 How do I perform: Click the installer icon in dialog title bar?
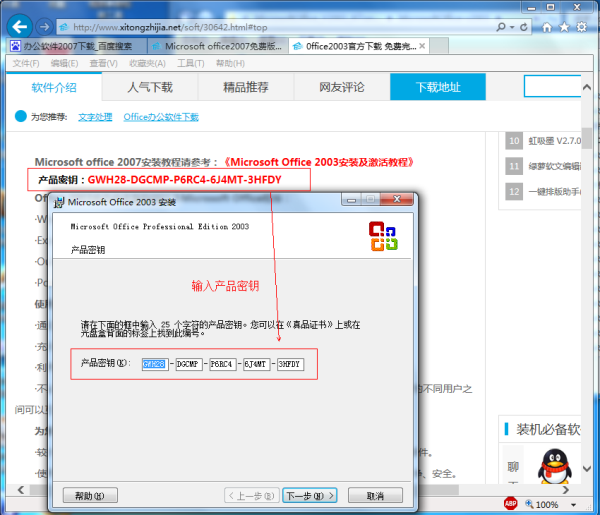coord(59,202)
